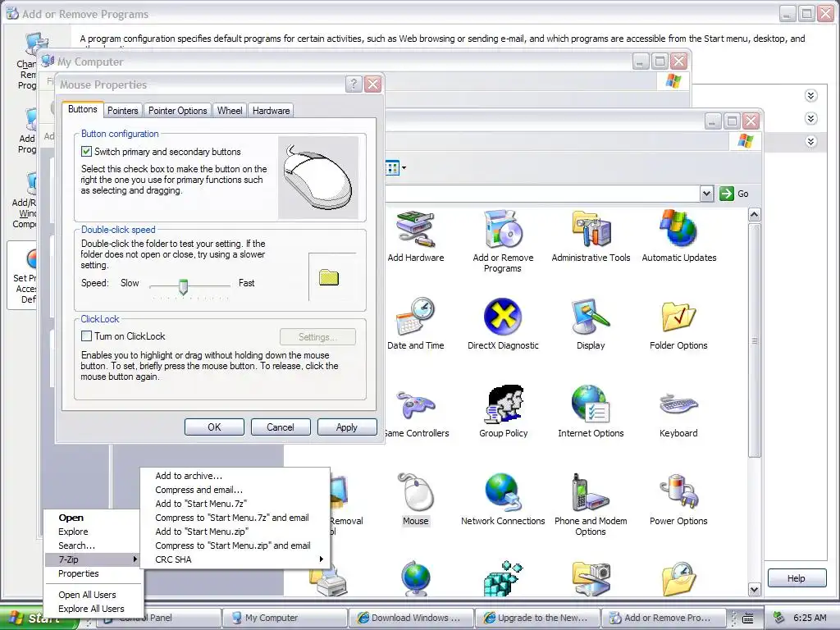Expand the second chevron in Add or Remove Programs

click(x=810, y=118)
